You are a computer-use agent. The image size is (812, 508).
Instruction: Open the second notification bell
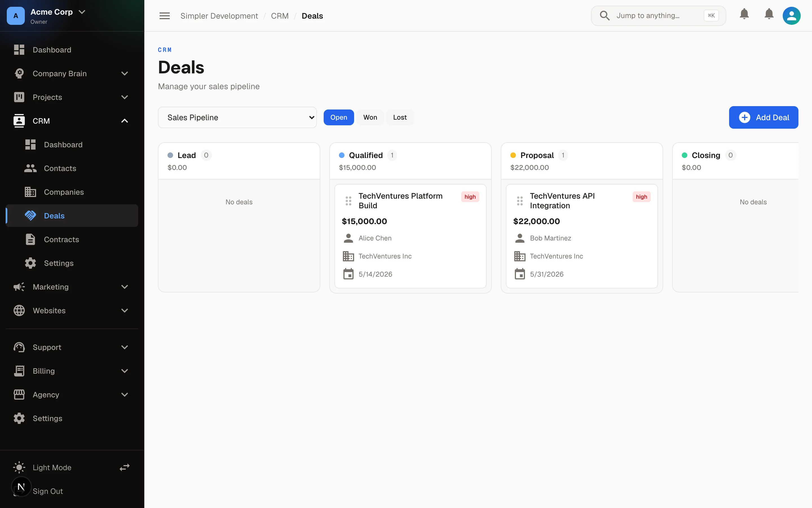coord(769,14)
